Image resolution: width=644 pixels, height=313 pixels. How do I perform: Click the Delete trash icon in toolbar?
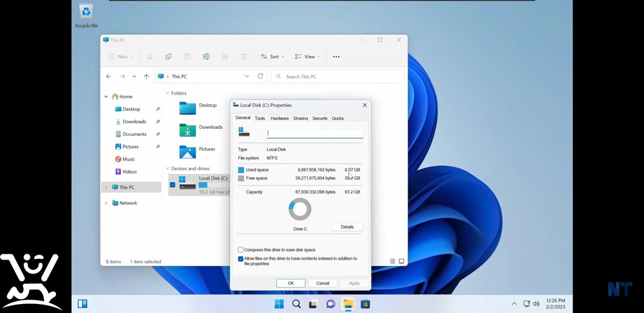(x=243, y=57)
